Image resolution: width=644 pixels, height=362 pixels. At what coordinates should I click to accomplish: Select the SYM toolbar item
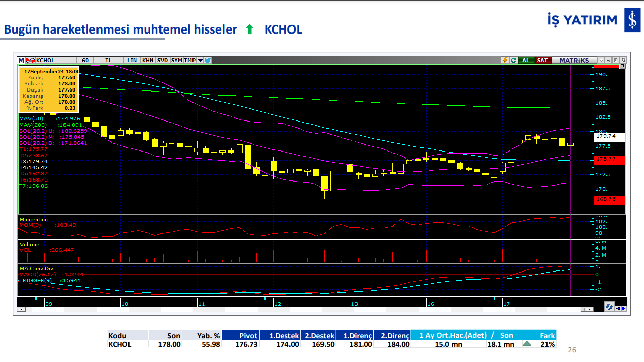(x=176, y=60)
